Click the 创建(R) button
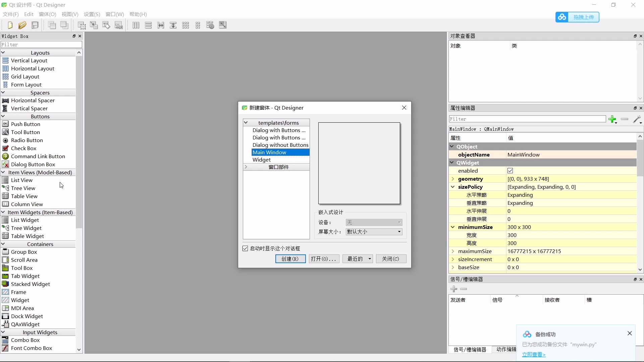Screen dimensions: 644x362 tap(290, 259)
